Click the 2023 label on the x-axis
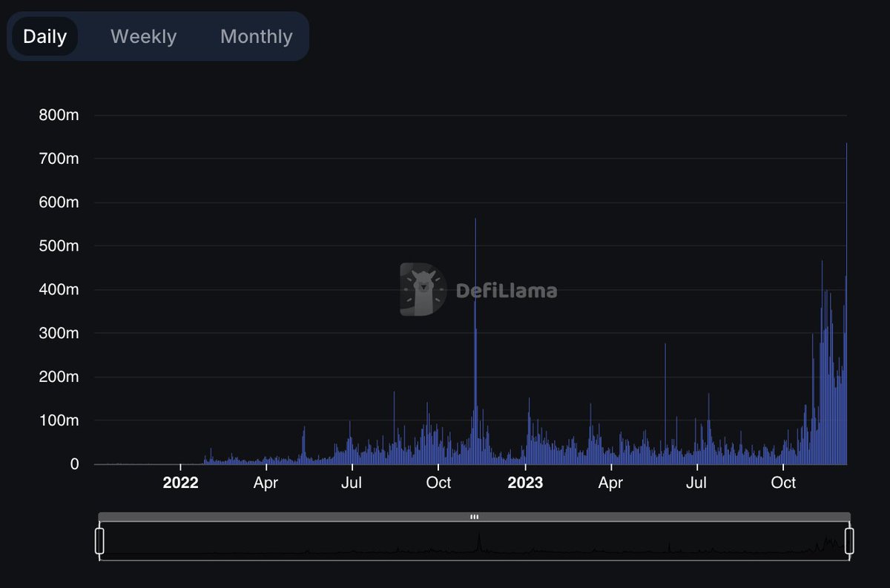Screen dimensions: 890x588 pyautogui.click(x=526, y=483)
